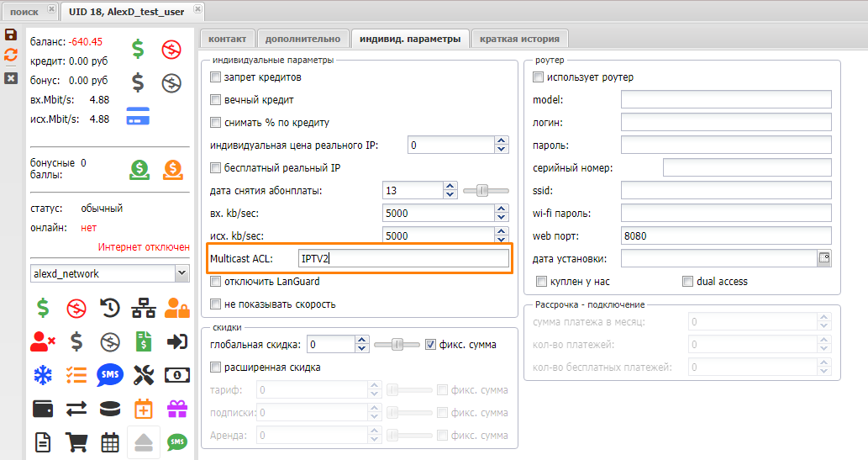
Task: Open the 'дата установки' date picker
Action: click(x=824, y=258)
